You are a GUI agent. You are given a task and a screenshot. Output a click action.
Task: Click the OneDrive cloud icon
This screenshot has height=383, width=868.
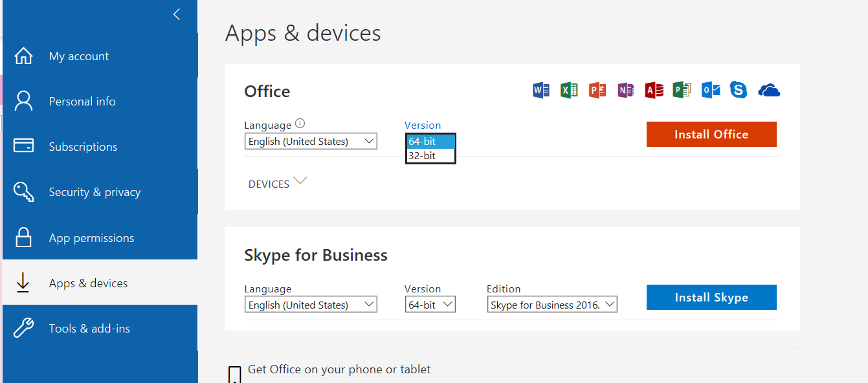(x=769, y=90)
